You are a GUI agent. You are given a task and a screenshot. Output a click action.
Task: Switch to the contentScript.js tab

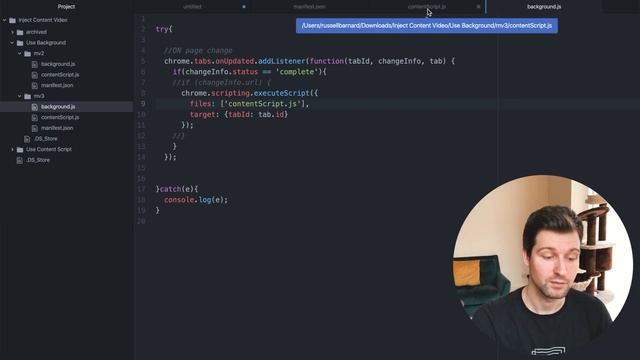(x=427, y=7)
